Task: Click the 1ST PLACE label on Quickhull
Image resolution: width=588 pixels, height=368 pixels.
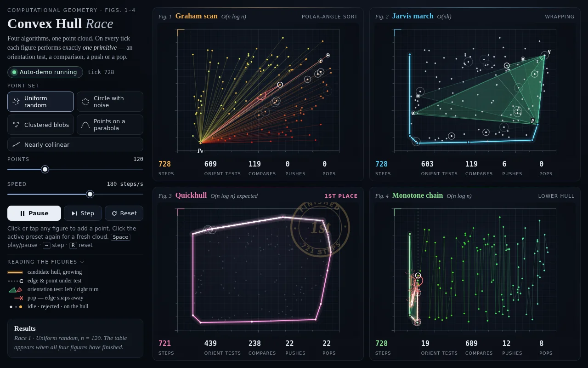Action: click(x=341, y=196)
